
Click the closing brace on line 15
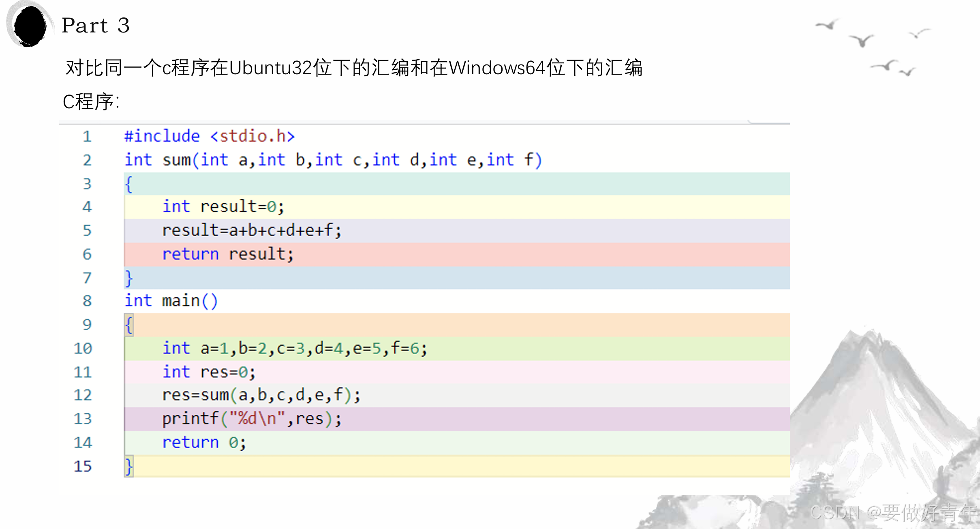point(128,466)
